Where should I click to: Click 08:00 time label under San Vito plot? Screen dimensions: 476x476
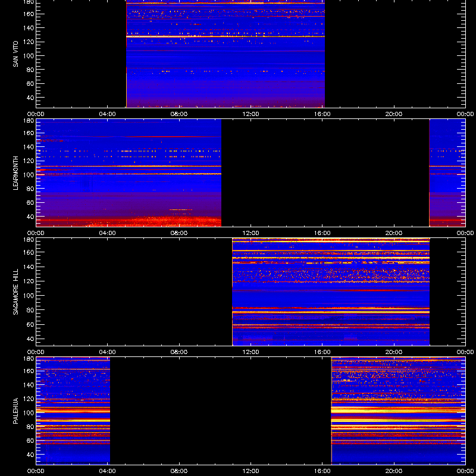(179, 114)
